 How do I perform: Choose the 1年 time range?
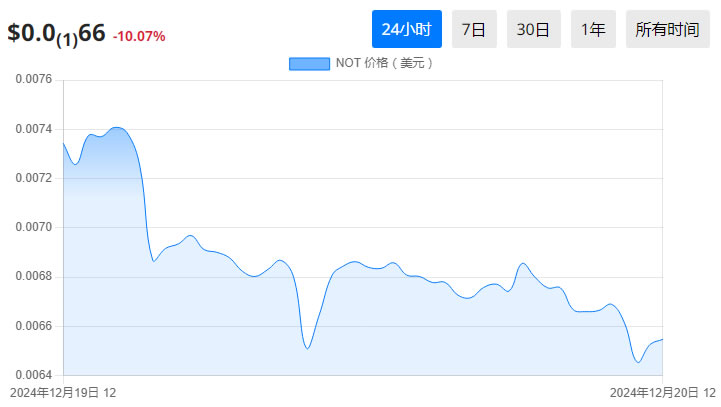click(x=593, y=30)
